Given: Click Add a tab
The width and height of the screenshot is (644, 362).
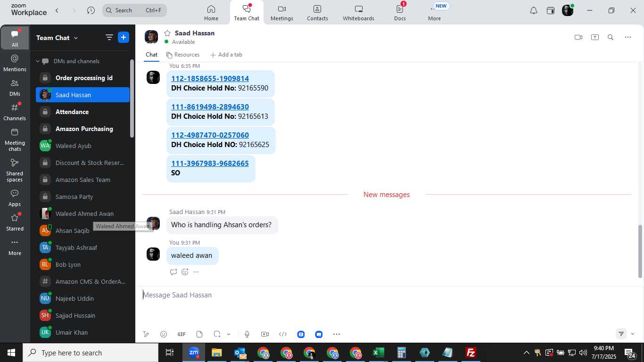Looking at the screenshot, I should (226, 55).
